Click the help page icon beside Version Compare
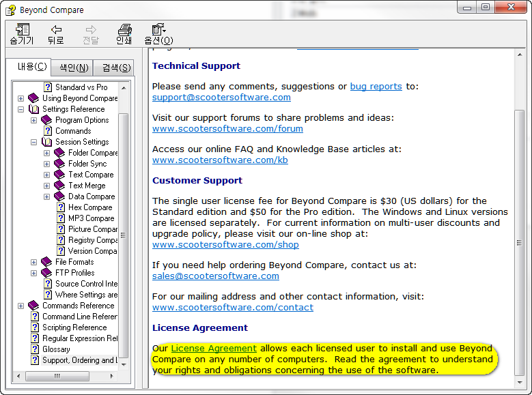532x395 pixels. tap(61, 251)
